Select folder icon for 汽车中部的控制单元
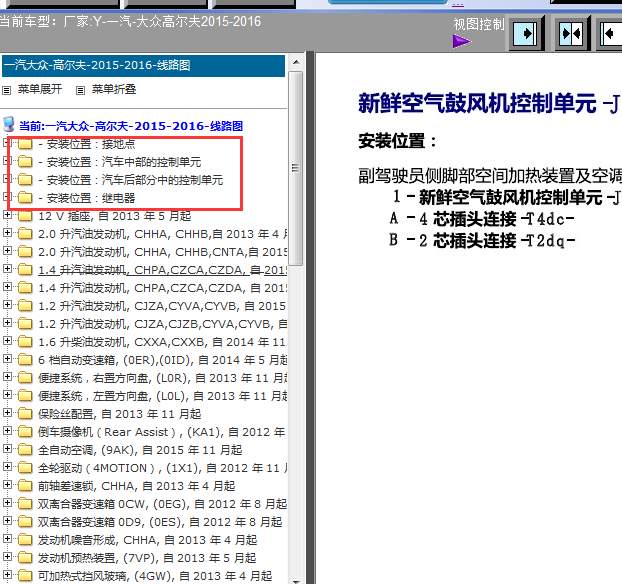The image size is (622, 584). 25,161
